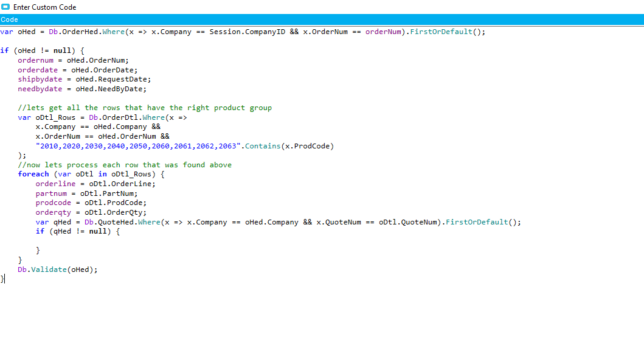Click 'Session.CompanyID' in the first line
Screen dimensions: 644x351
coord(248,32)
